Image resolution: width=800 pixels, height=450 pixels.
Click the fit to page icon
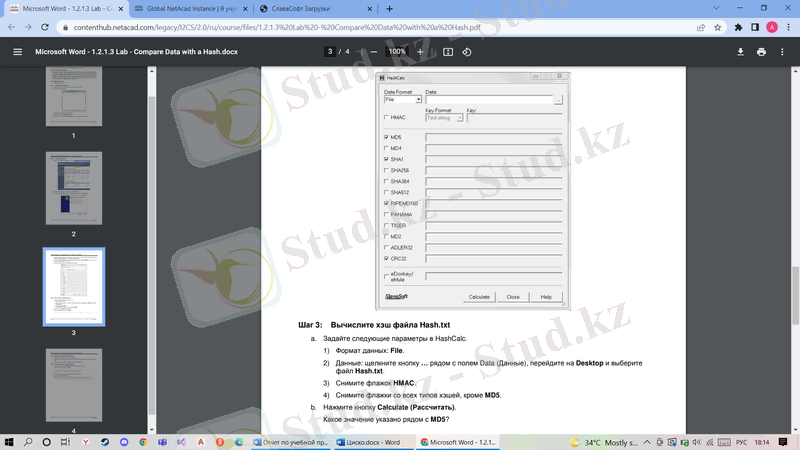click(448, 51)
